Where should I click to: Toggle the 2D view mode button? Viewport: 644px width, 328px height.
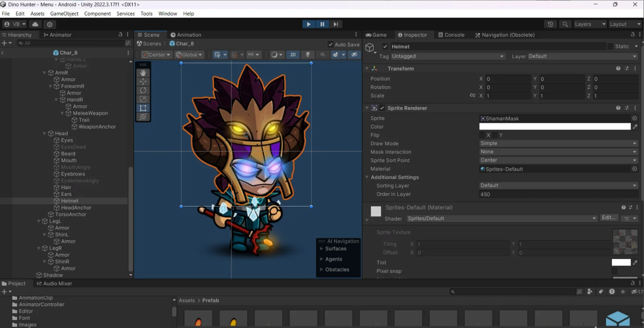[293, 55]
